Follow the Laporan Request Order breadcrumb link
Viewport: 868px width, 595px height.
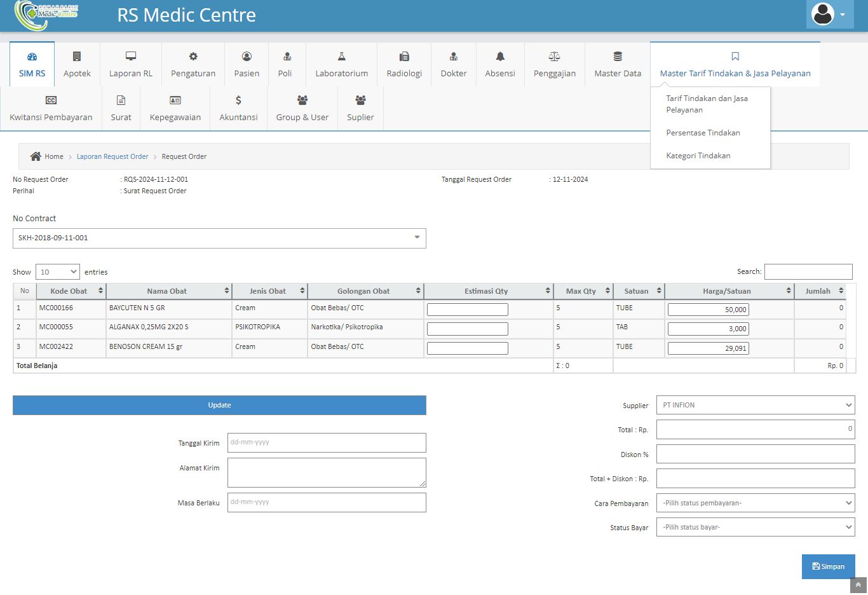112,156
